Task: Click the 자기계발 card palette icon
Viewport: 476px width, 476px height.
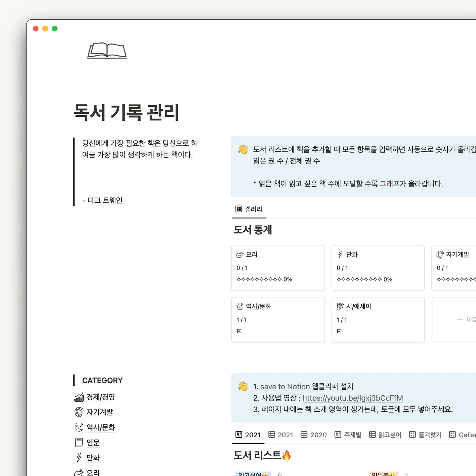Action: 440,255
